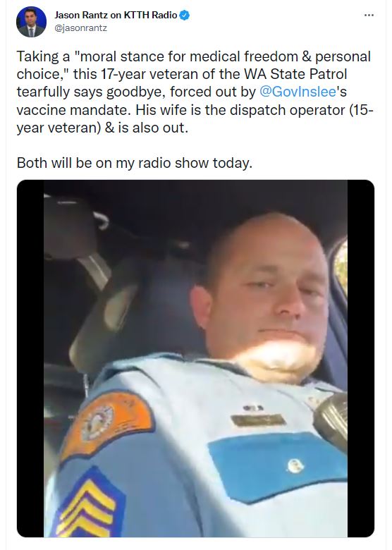Viewport: 392px width, 550px height.
Task: Open the @jasonrantz handle link
Action: 80,28
